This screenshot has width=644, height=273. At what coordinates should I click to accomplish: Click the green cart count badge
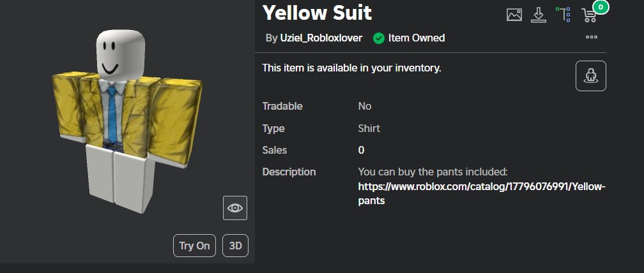pyautogui.click(x=601, y=7)
